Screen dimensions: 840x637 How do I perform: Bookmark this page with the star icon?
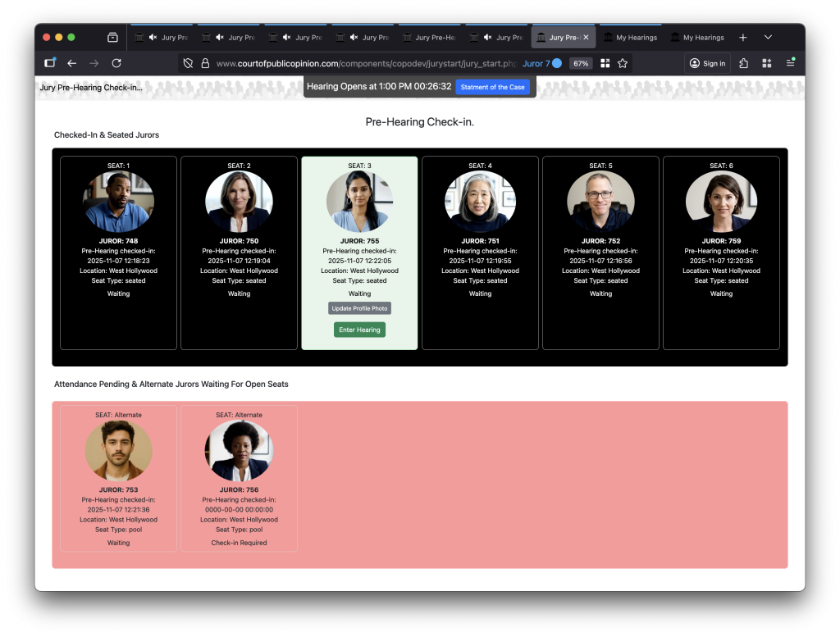pyautogui.click(x=623, y=63)
